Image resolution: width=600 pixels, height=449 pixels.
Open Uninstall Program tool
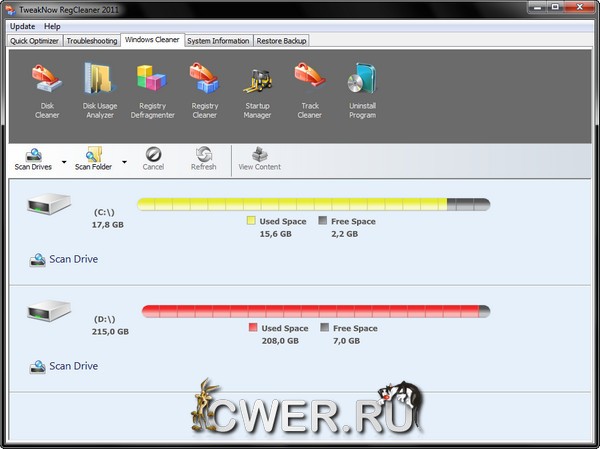point(362,88)
